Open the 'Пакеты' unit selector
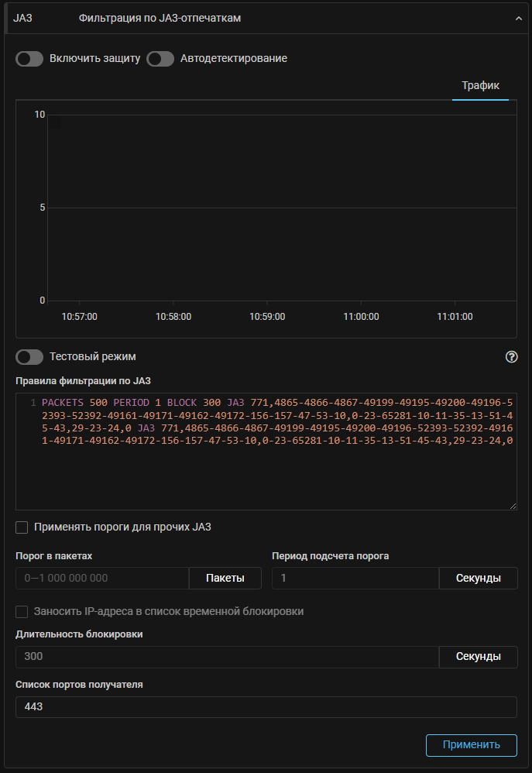 click(225, 579)
